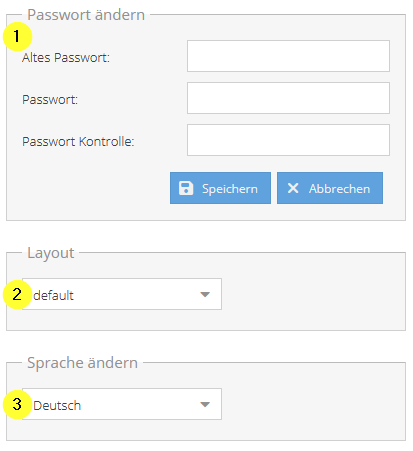Click the arrow of the Deutsch dropdown
This screenshot has width=413, height=451.
tap(205, 404)
